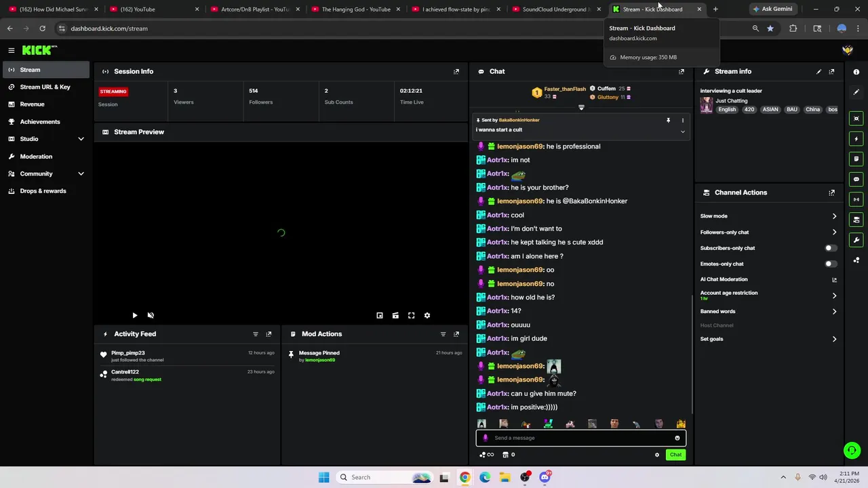Toggle channel actions widget in right sidebar
Screen dimensions: 868x488
(x=856, y=220)
